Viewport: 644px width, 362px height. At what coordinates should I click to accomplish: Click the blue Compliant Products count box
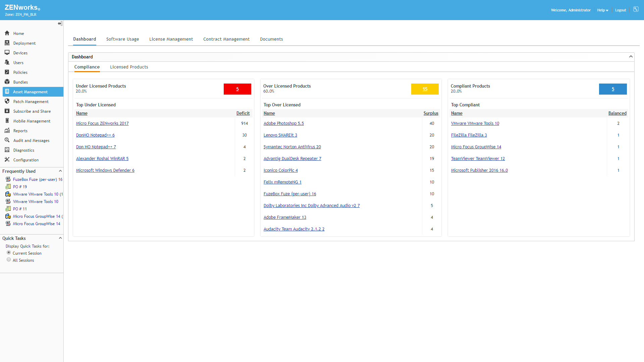point(612,89)
